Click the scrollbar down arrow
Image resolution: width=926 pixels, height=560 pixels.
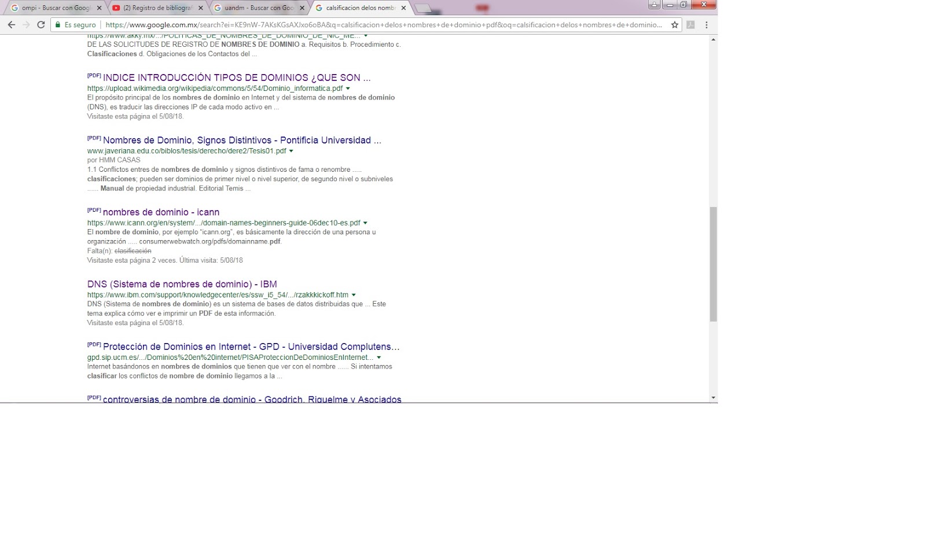[x=713, y=398]
